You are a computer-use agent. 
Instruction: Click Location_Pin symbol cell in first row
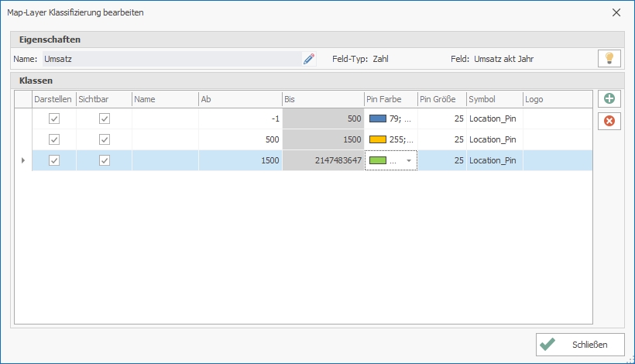[x=493, y=118]
